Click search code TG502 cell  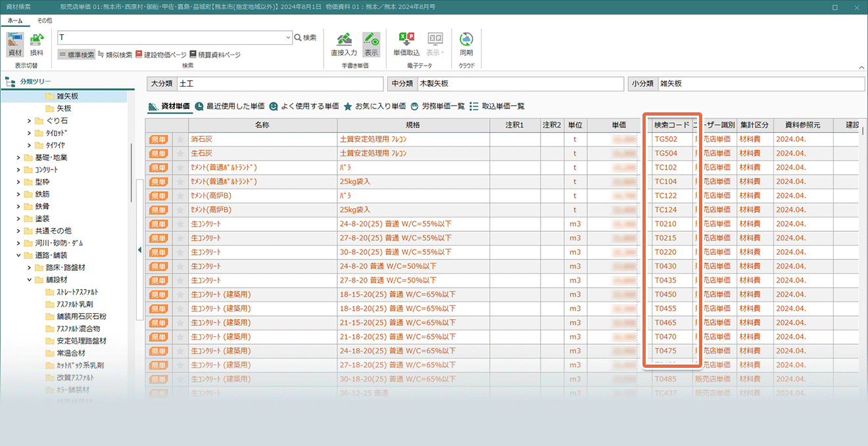pyautogui.click(x=671, y=140)
